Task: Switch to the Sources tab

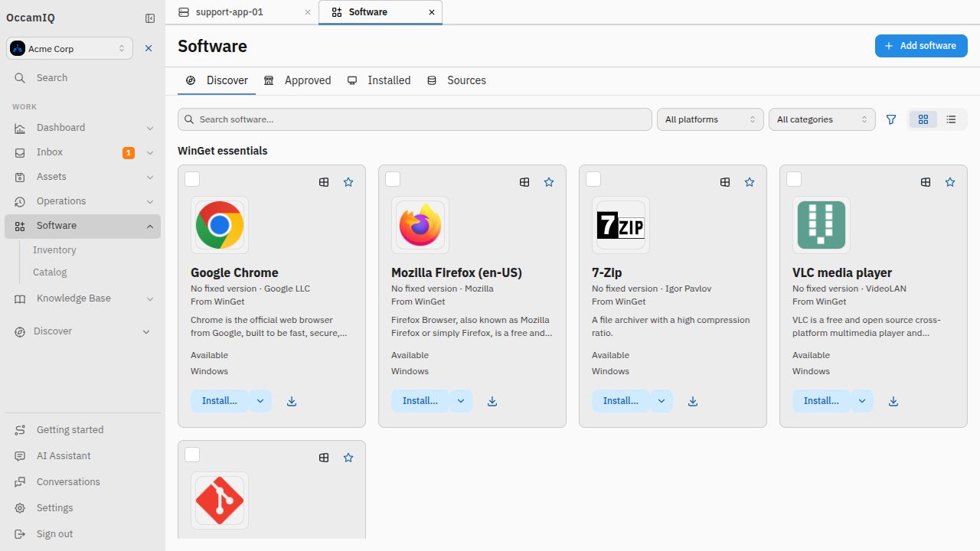Action: point(456,80)
